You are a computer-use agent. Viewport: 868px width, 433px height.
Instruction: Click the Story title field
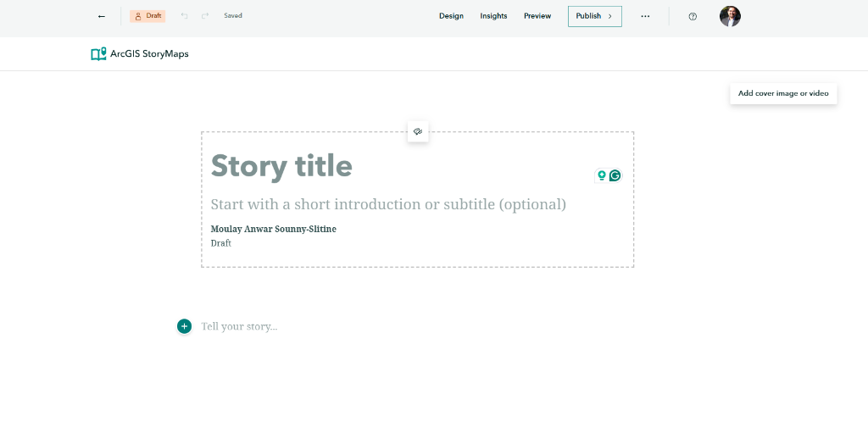pyautogui.click(x=281, y=165)
